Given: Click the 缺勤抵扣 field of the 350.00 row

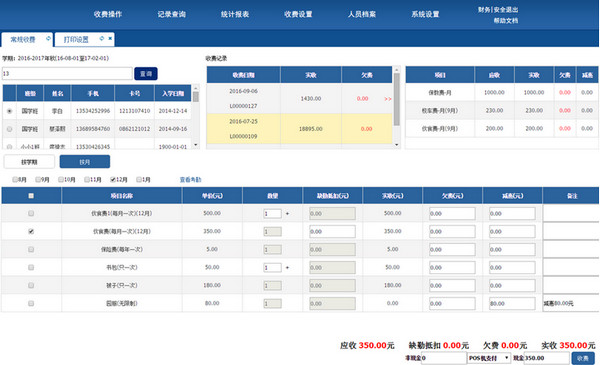Looking at the screenshot, I should pos(332,231).
